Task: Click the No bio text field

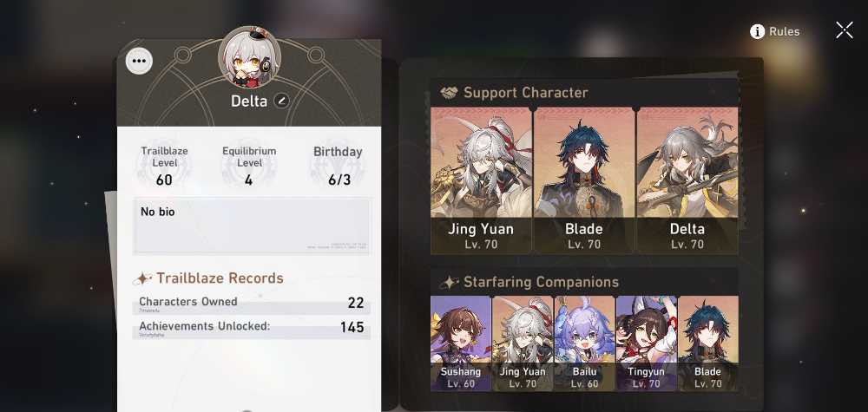Action: pos(252,226)
